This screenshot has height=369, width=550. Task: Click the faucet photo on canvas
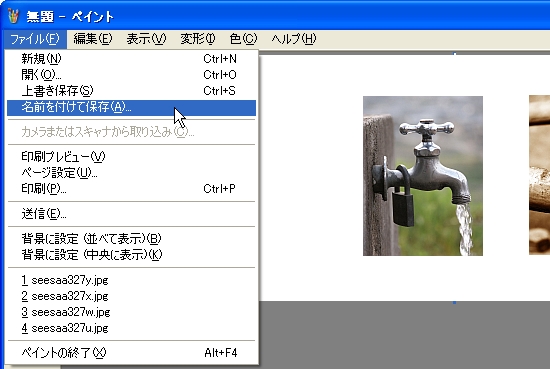point(423,176)
